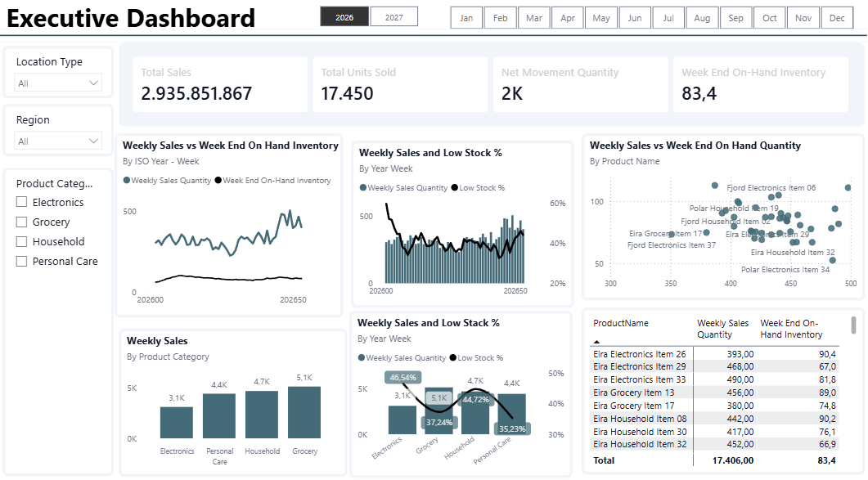Click the Household bar labeled 4,7K in Weekly Sales by Product Category
The width and height of the screenshot is (868, 480).
click(x=262, y=415)
